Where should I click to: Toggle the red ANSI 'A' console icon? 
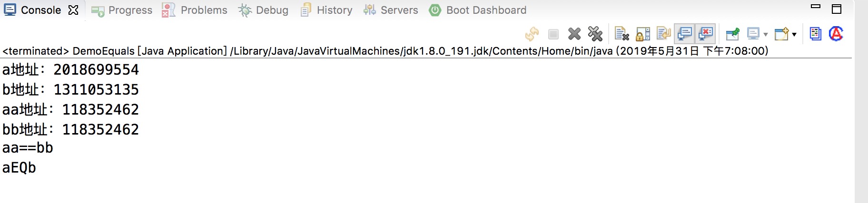coord(836,34)
